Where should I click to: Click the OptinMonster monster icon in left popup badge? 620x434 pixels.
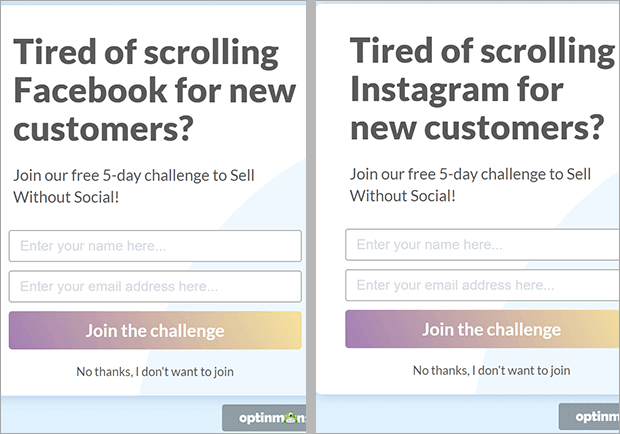point(291,418)
